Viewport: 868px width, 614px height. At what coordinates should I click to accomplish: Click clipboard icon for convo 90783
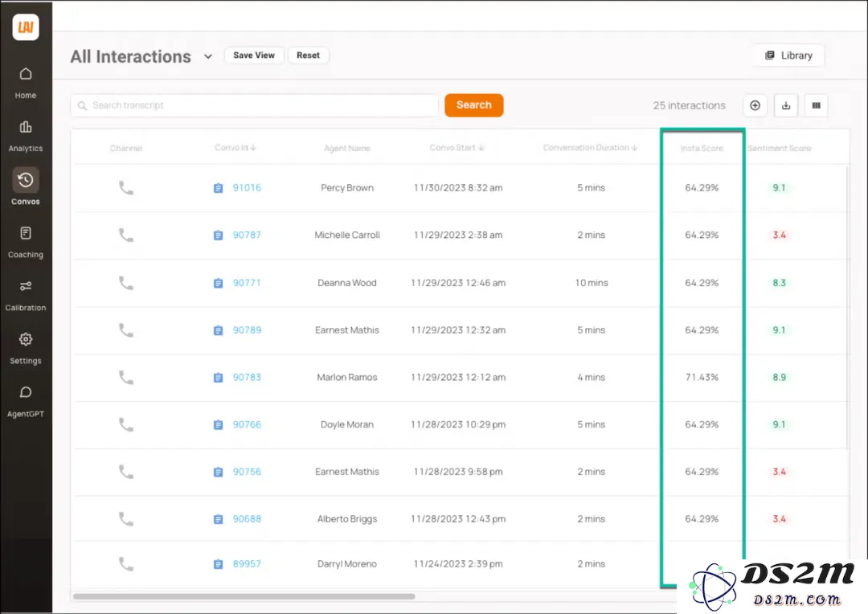(218, 378)
